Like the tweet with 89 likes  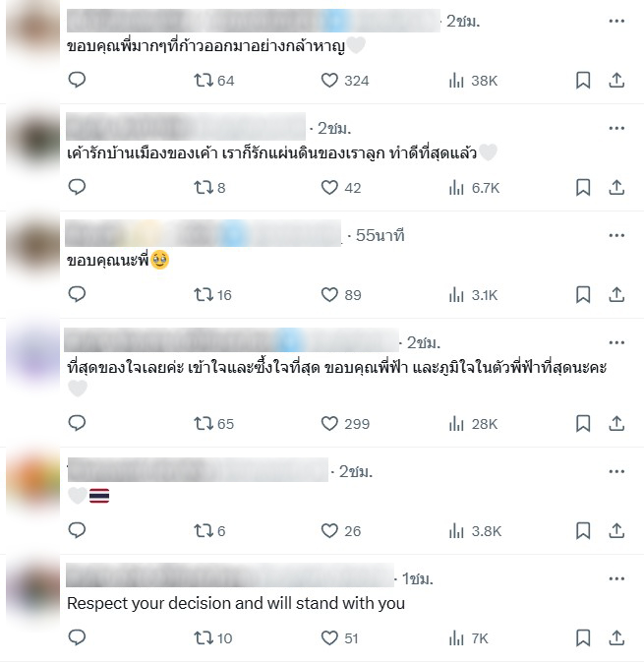341,295
